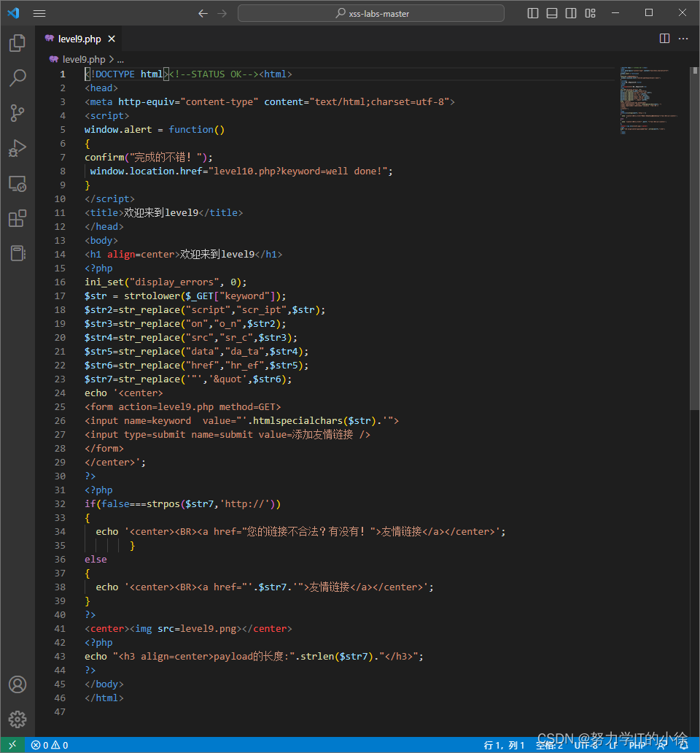Click level9.php in the breadcrumb
The image size is (700, 753).
pos(83,60)
